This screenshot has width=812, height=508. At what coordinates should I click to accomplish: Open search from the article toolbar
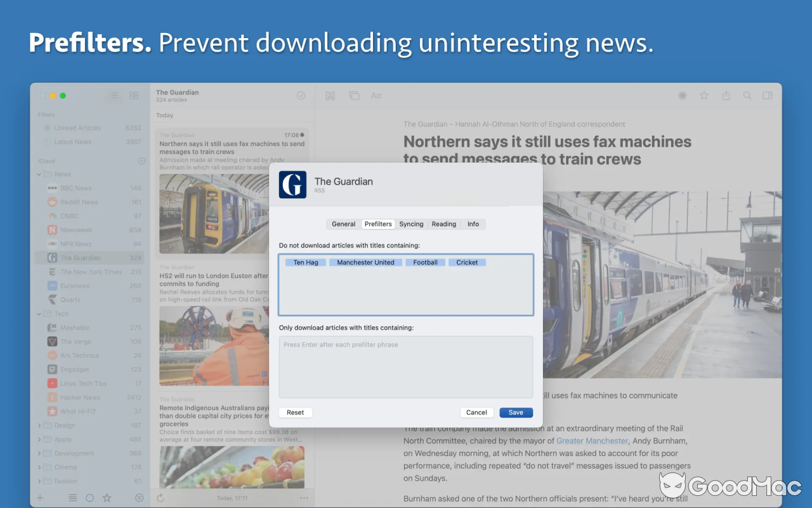point(747,95)
